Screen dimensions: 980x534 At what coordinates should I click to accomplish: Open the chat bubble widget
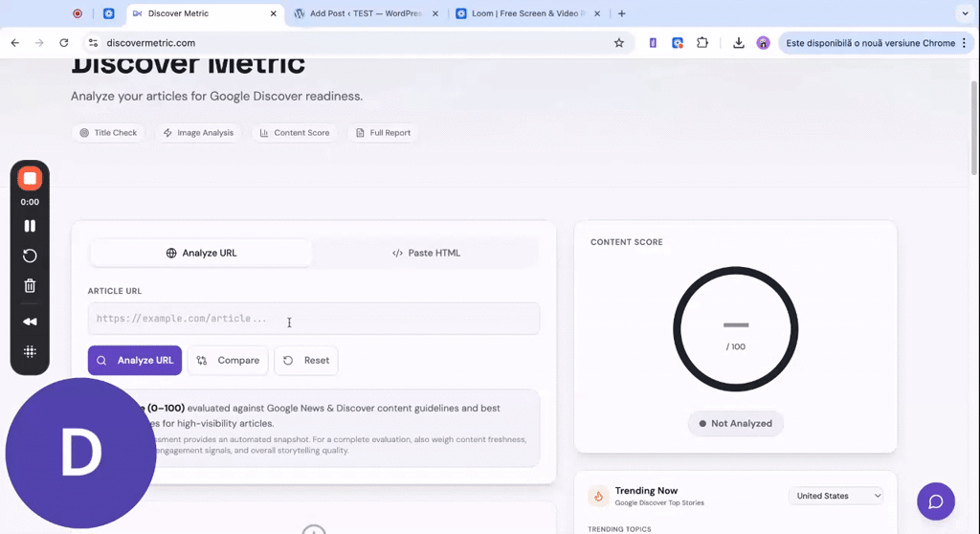(x=936, y=501)
